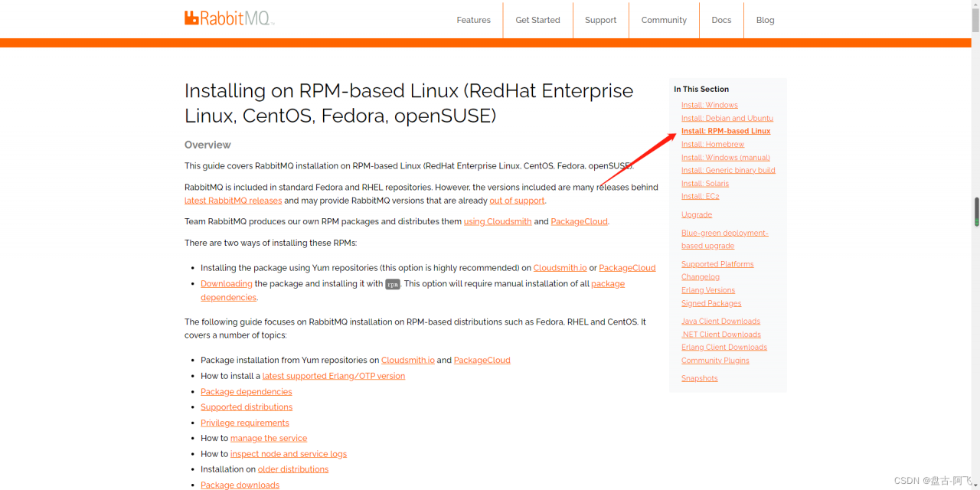Follow the latest RabbitMQ releases link
Image resolution: width=980 pixels, height=490 pixels.
(x=233, y=201)
